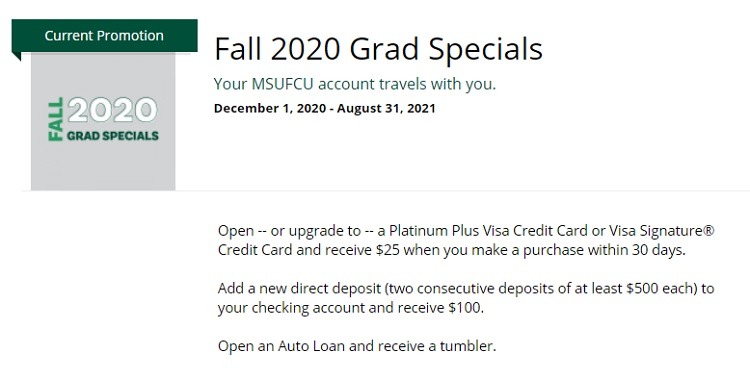Click the Current Promotion green banner
Screen dimensions: 750x379
point(104,35)
